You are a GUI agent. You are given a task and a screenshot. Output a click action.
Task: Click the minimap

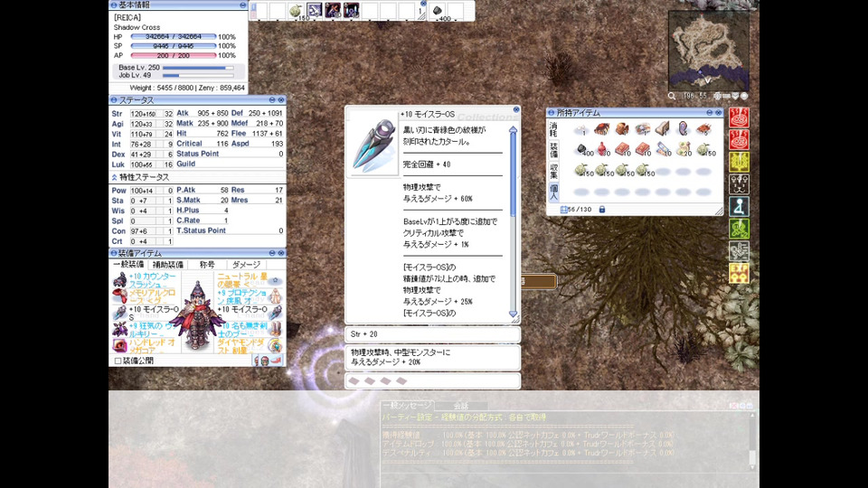pyautogui.click(x=709, y=51)
